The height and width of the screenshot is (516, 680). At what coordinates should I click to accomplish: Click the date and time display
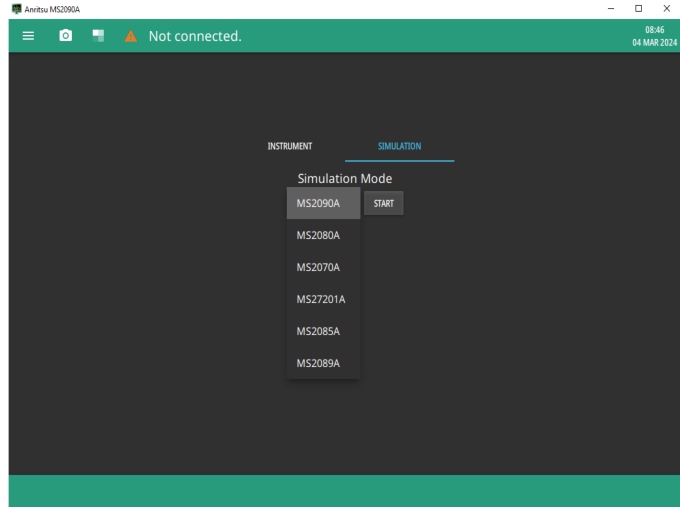pos(656,36)
